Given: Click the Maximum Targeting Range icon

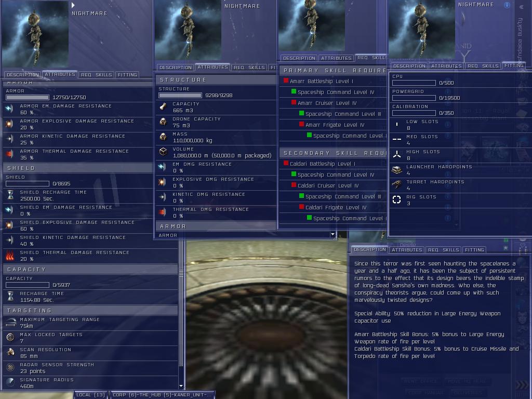Looking at the screenshot, I should point(10,323).
